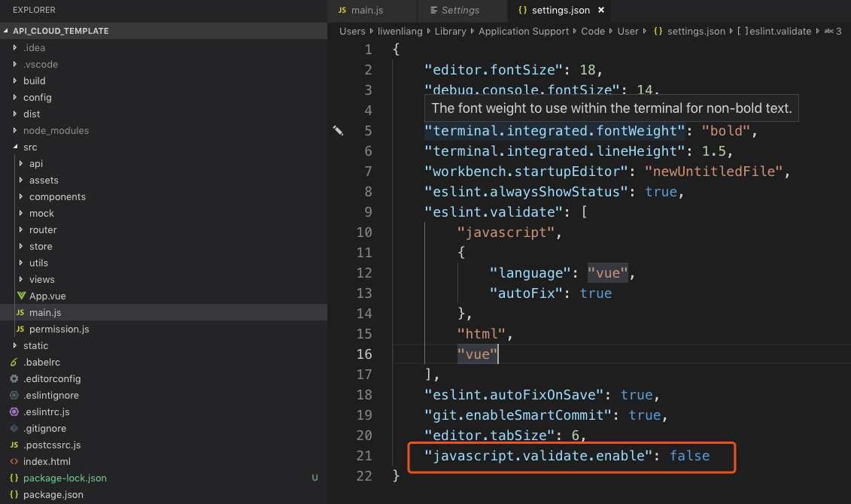Click the false value on line 21
This screenshot has height=504, width=851.
point(689,456)
